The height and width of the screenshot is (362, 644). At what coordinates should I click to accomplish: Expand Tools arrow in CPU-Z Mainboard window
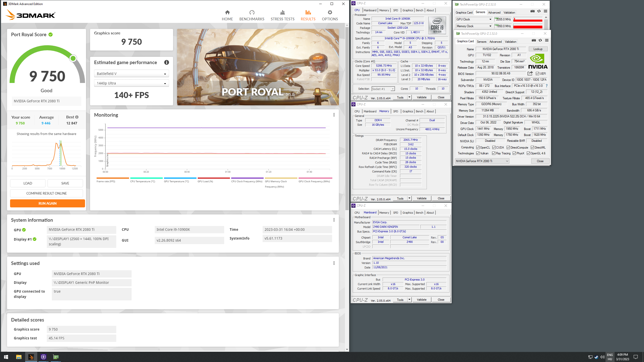(409, 300)
